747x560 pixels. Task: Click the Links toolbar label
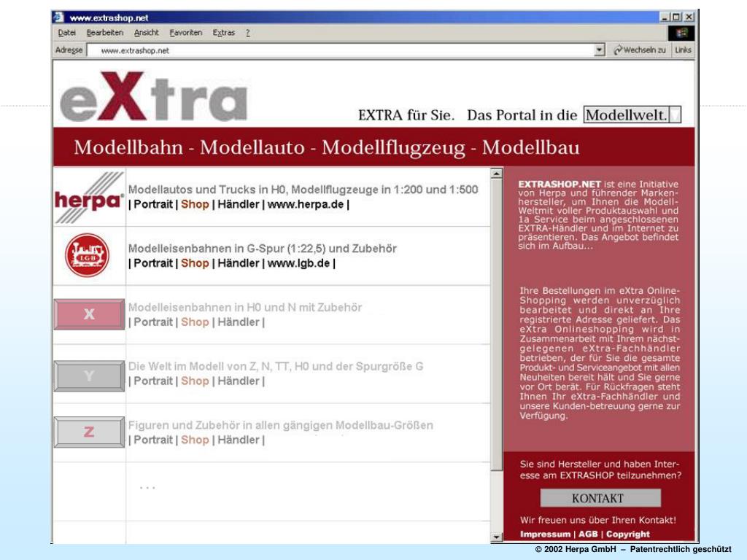tap(683, 50)
